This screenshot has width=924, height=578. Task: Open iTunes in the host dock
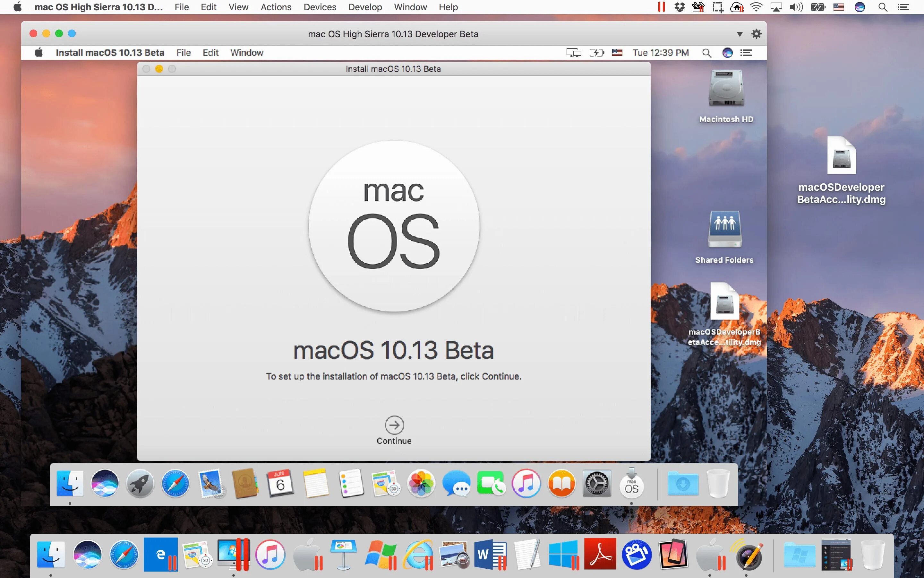(x=270, y=554)
